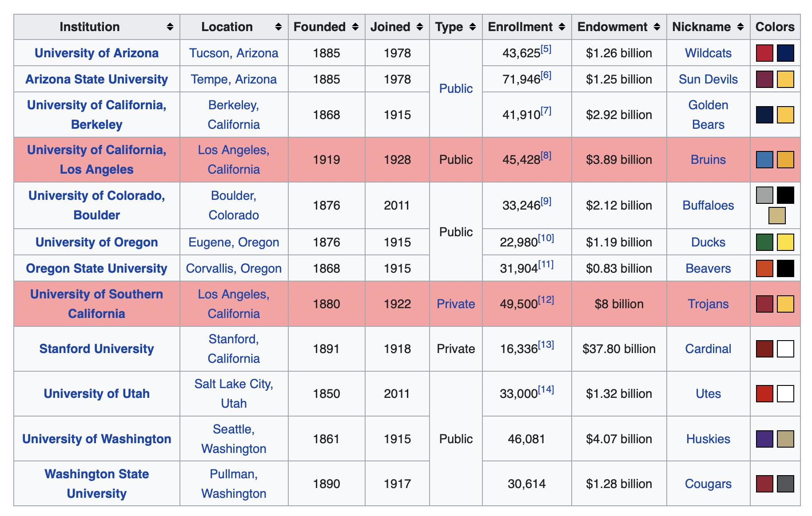Open University of California, Los Angeles link
Image resolution: width=812 pixels, height=516 pixels.
96,159
